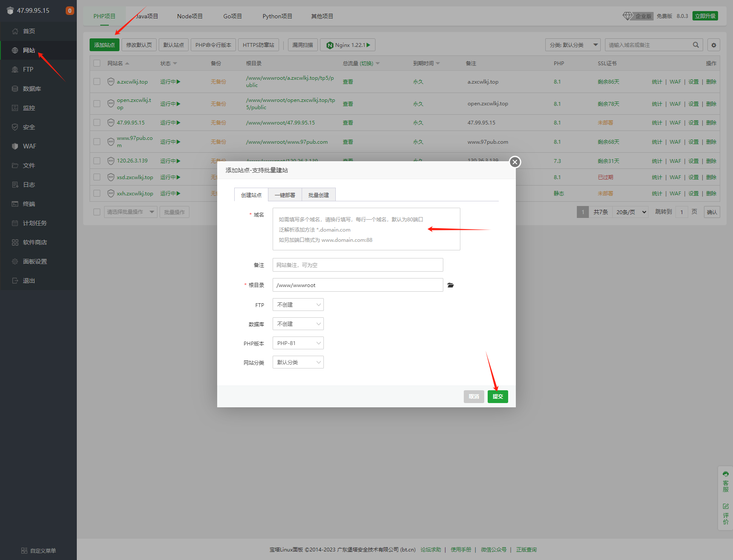The image size is (733, 560).
Task: Click the 取消 cancel button
Action: [x=474, y=397]
